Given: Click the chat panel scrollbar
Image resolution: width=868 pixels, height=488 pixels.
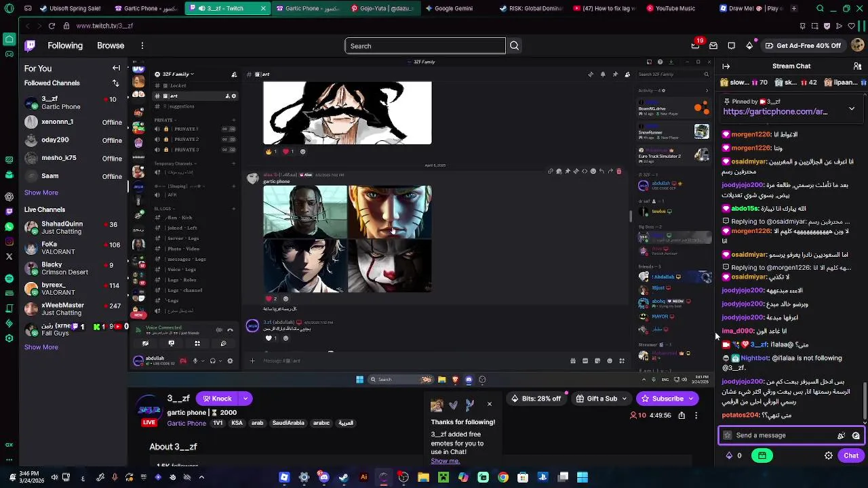Looking at the screenshot, I should [x=865, y=400].
